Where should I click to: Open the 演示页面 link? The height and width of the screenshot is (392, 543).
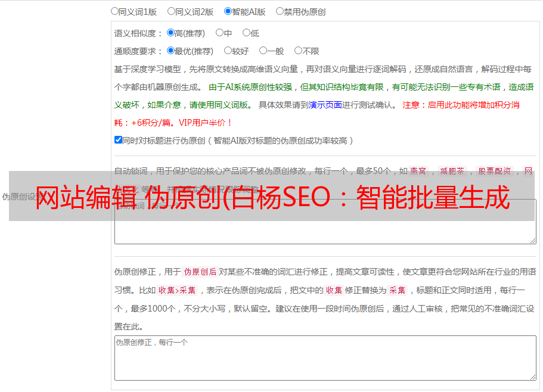[x=325, y=105]
